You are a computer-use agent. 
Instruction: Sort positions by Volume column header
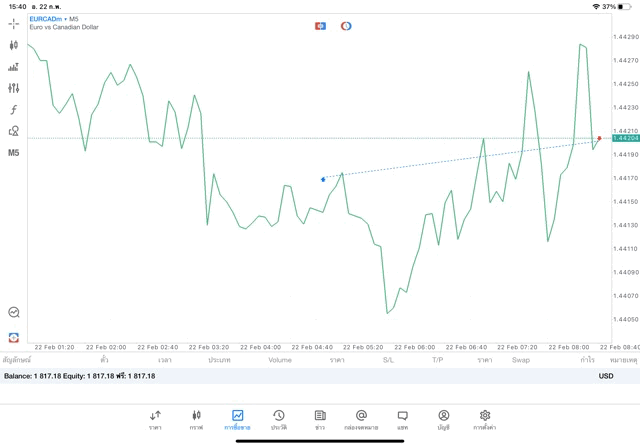coord(280,360)
